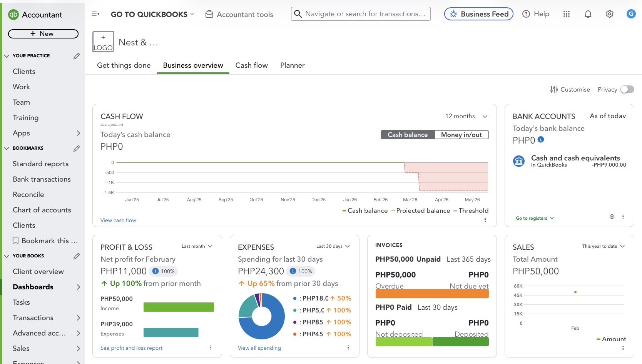The height and width of the screenshot is (364, 642).
Task: Open Sales card more options menu
Action: click(623, 348)
